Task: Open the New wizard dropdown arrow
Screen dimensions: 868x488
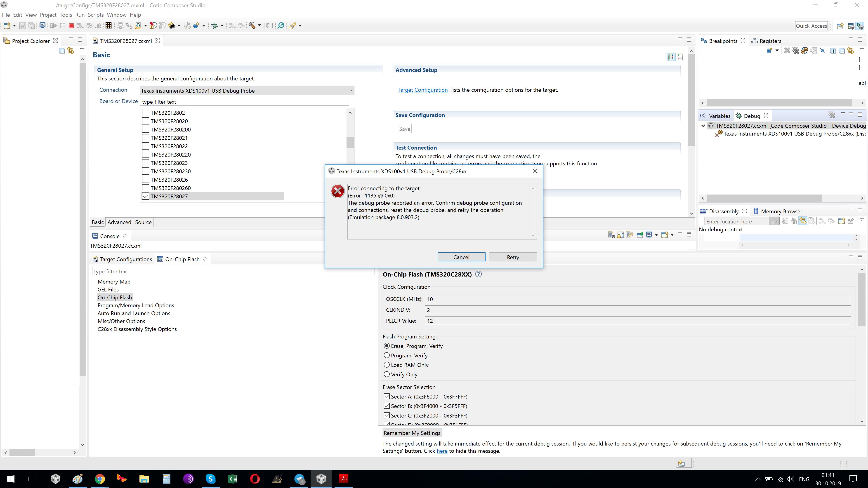Action: [14, 26]
